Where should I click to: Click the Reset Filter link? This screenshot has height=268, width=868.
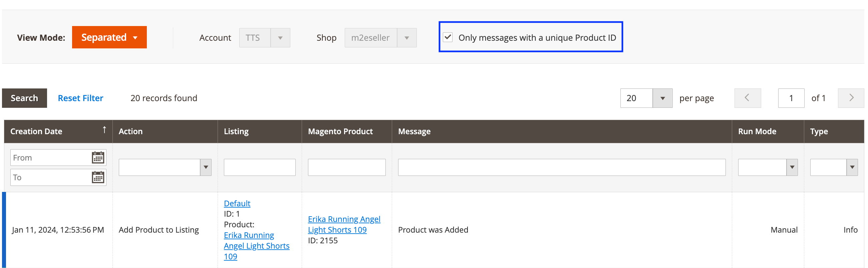point(80,98)
